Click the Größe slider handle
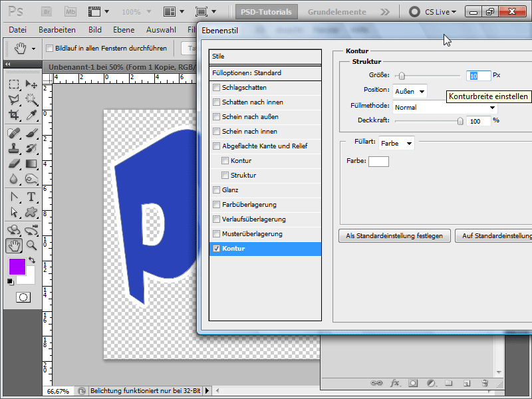Screen dimensions: 532x399 point(402,76)
